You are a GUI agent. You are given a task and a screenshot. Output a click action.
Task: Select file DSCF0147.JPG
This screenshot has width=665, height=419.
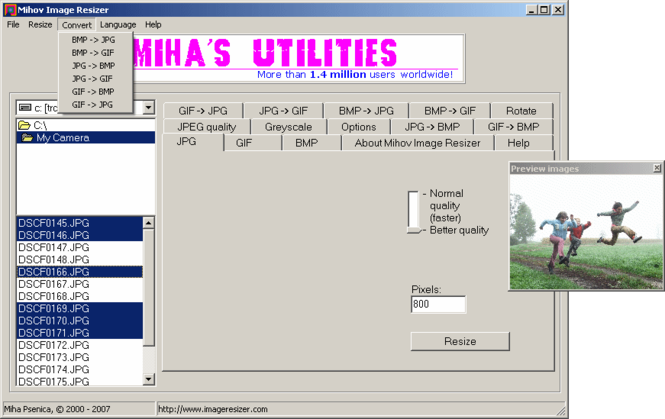(x=80, y=247)
